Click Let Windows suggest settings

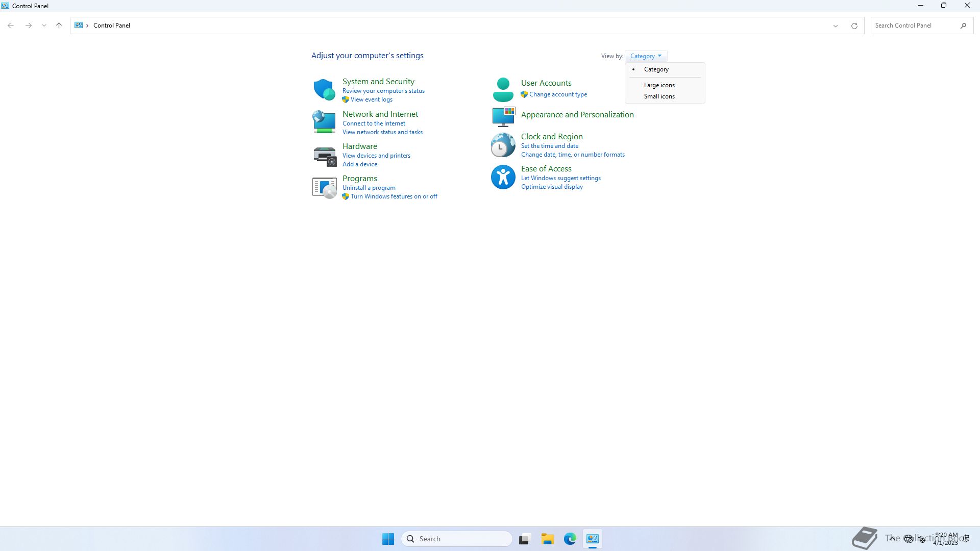click(561, 178)
